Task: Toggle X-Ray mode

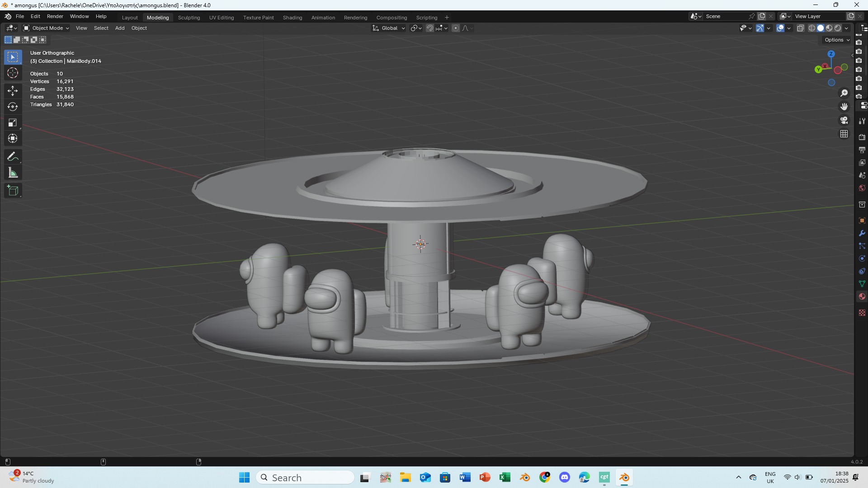Action: [x=800, y=28]
